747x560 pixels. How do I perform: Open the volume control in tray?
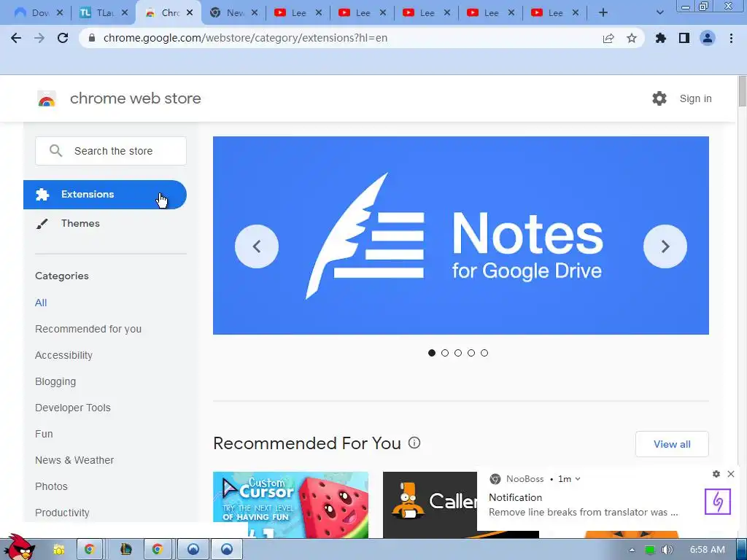pyautogui.click(x=667, y=550)
